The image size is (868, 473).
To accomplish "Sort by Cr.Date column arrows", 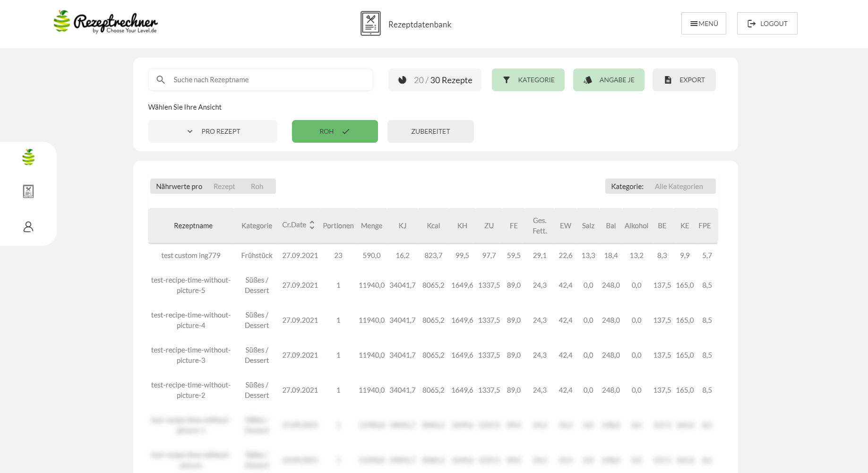I will (312, 225).
